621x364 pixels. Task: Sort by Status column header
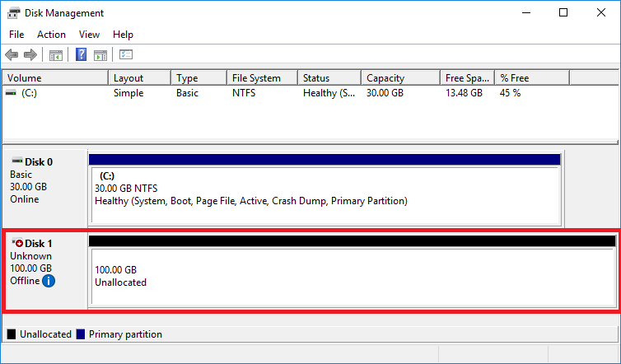[x=329, y=78]
